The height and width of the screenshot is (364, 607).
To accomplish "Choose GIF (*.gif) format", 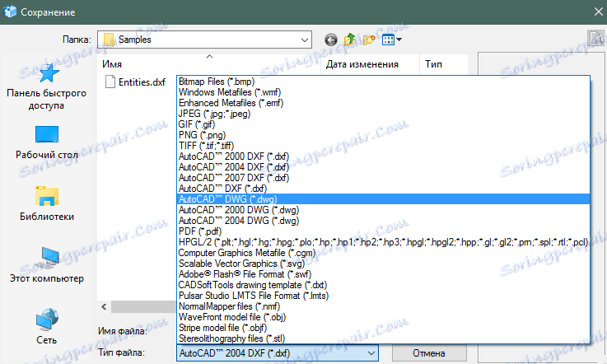I will 383,124.
